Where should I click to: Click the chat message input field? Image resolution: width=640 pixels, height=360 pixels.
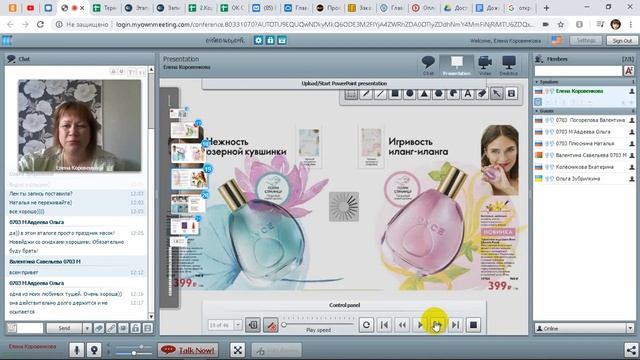[x=30, y=328]
